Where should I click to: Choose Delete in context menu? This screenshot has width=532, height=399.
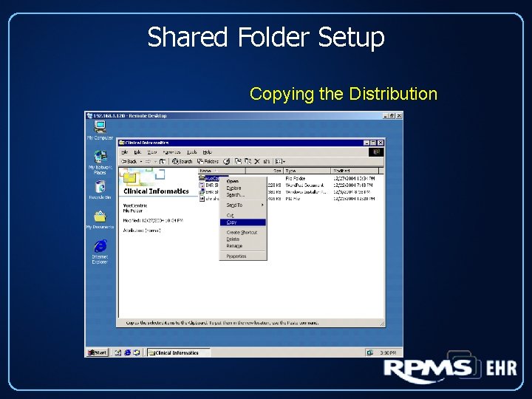coord(243,239)
